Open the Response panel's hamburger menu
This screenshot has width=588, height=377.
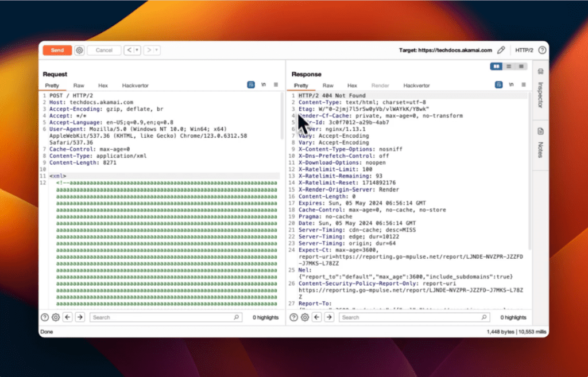point(524,85)
